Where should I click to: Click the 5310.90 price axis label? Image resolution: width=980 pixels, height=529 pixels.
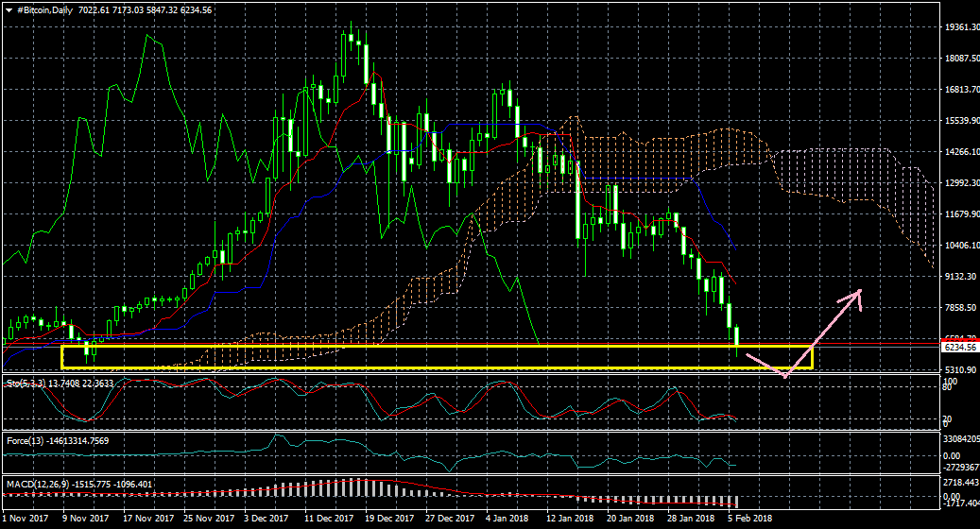(x=960, y=369)
